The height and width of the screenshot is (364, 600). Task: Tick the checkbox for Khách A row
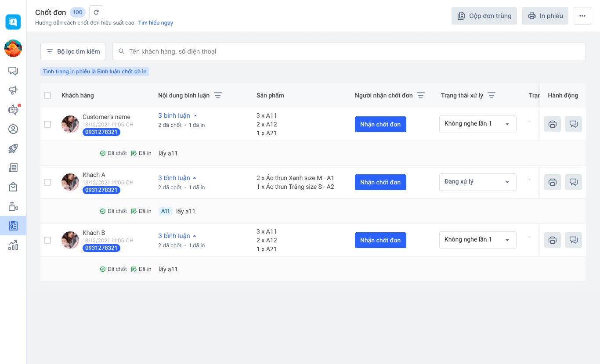47,182
